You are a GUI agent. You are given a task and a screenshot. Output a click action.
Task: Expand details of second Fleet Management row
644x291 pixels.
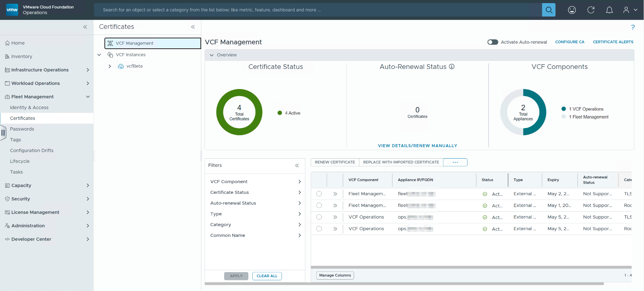(335, 206)
